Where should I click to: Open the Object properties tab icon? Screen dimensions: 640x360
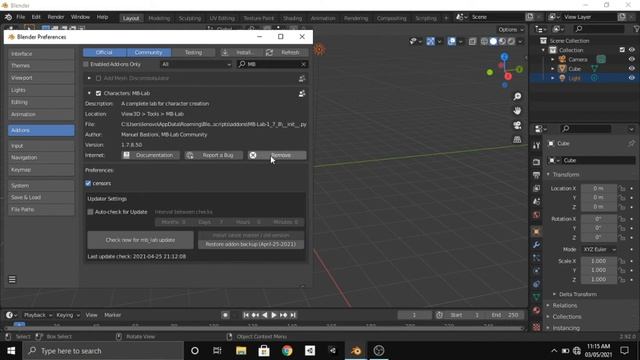pos(536,231)
